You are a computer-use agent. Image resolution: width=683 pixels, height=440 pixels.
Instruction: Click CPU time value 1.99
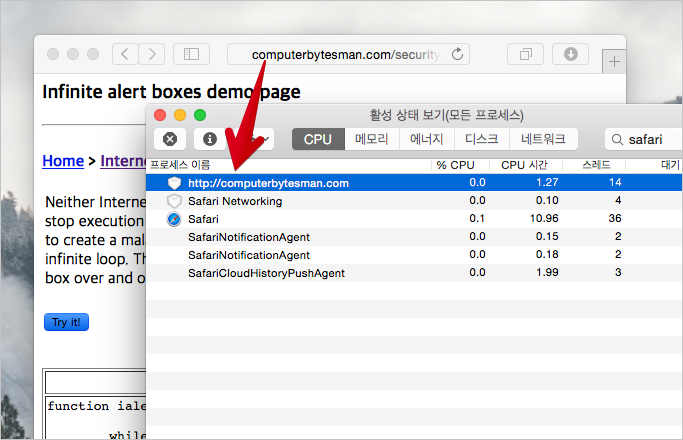pyautogui.click(x=547, y=272)
